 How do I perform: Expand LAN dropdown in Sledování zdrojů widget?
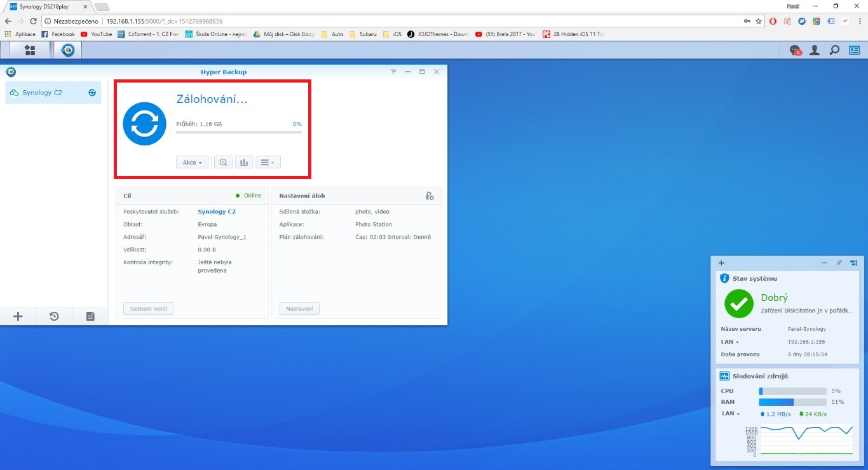coord(729,413)
